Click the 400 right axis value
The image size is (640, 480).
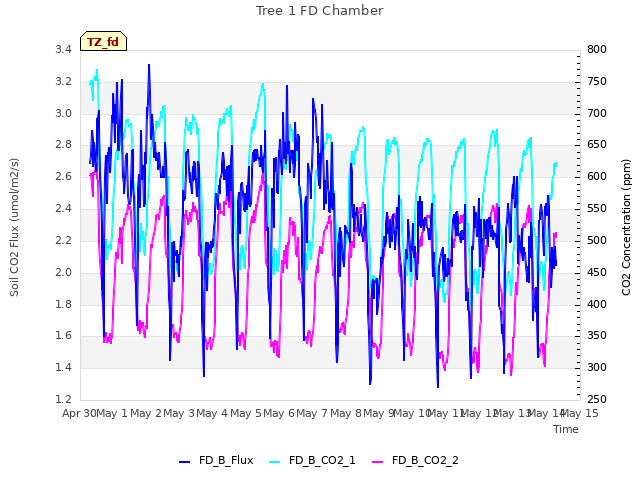point(597,304)
